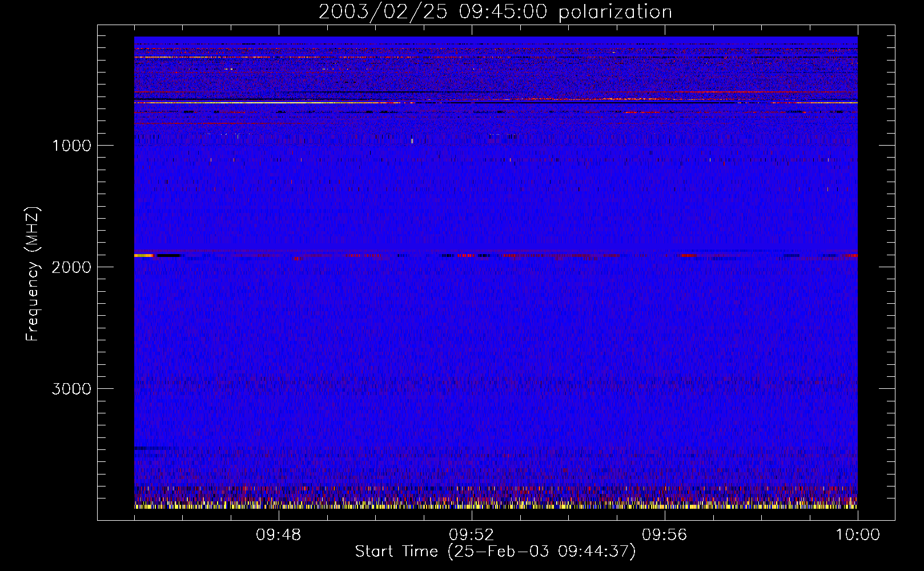The image size is (924, 571).
Task: Click the 09:48 time axis label
Action: tap(278, 535)
